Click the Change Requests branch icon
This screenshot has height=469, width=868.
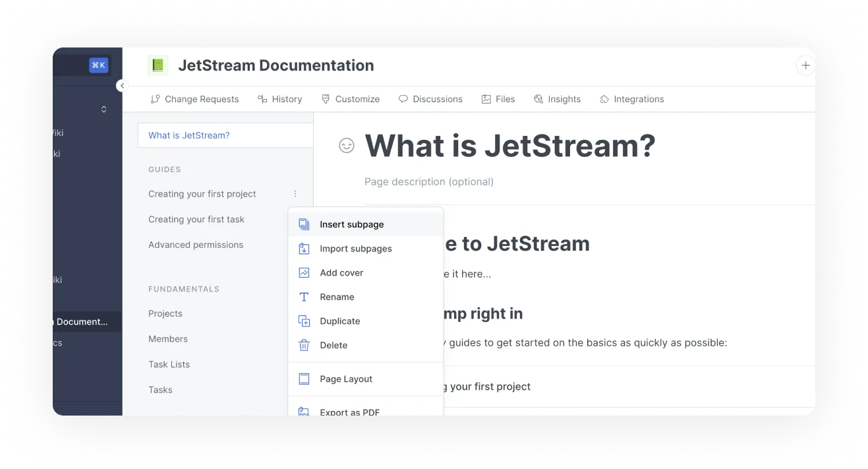coord(155,99)
